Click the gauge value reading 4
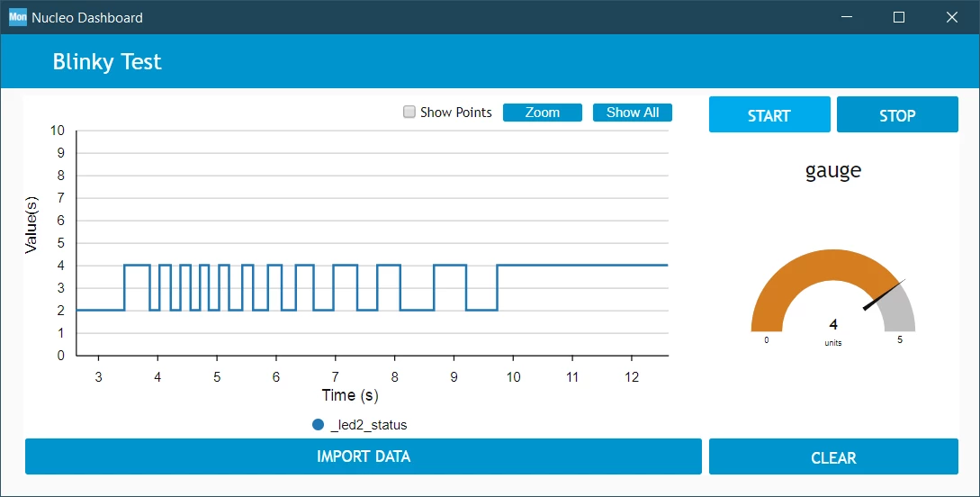This screenshot has height=497, width=980. [833, 324]
